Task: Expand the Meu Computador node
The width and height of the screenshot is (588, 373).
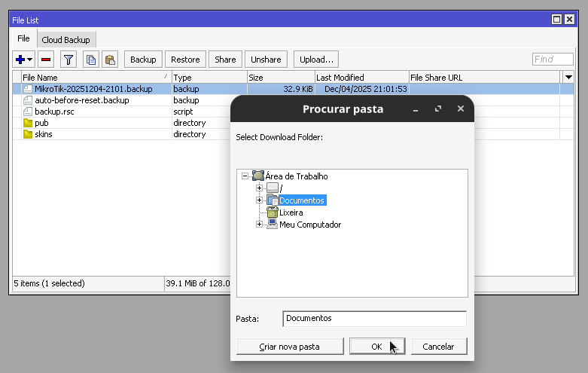Action: (x=259, y=225)
